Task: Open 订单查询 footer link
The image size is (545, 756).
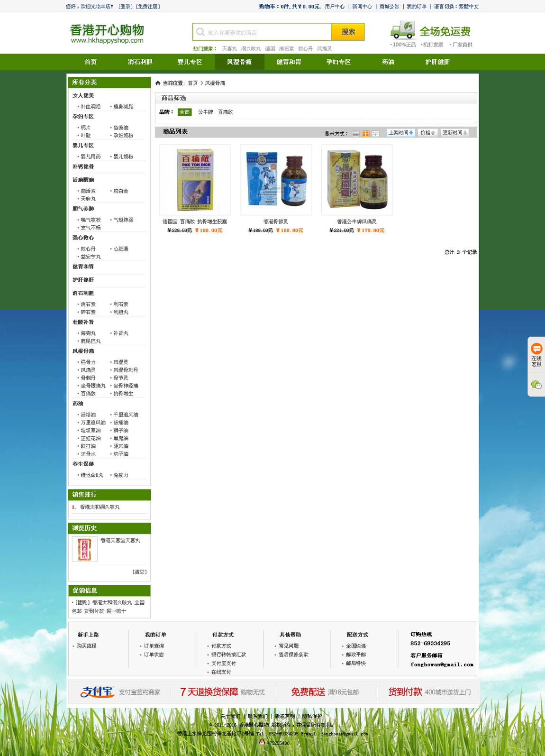Action: (x=154, y=646)
